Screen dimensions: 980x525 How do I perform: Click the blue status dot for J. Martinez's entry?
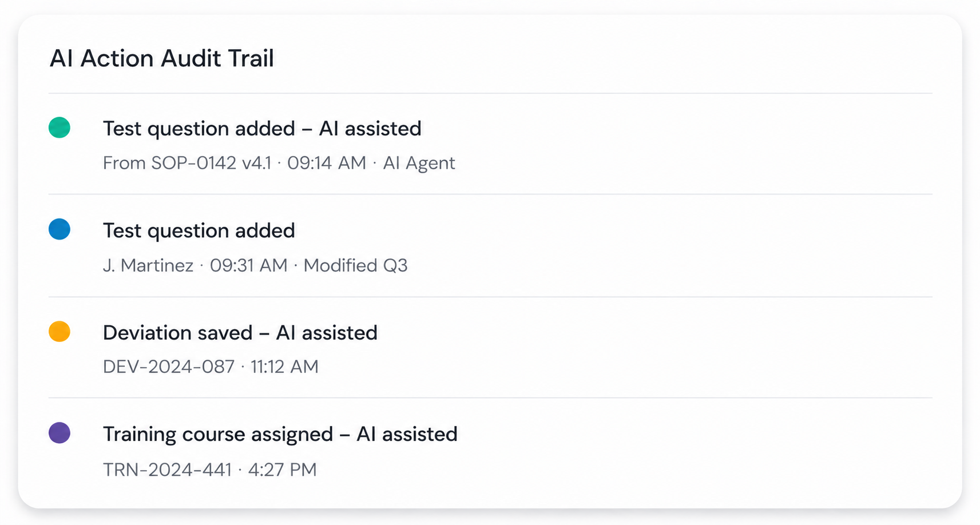pyautogui.click(x=59, y=229)
